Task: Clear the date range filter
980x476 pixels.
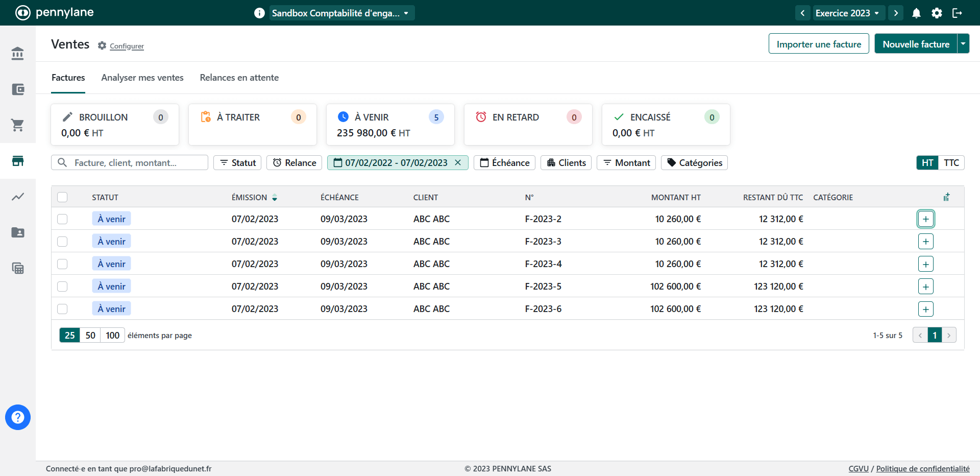Action: point(458,162)
